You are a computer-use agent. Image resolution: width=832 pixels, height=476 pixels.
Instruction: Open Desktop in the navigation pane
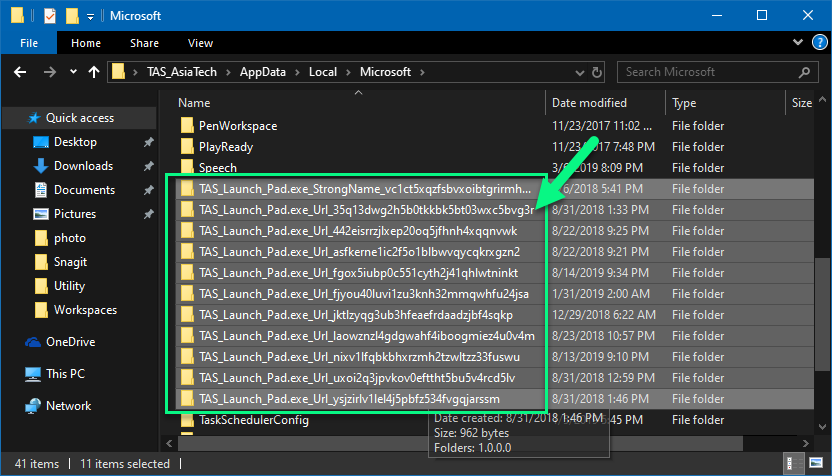[x=75, y=142]
